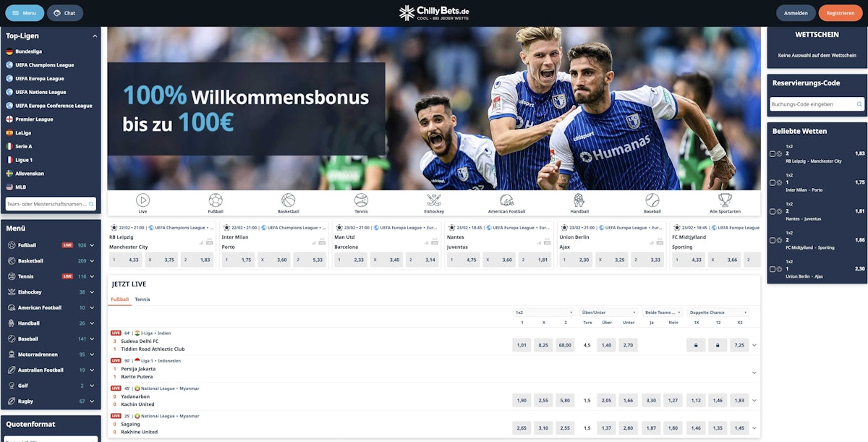Open the Live sports icon

[142, 200]
